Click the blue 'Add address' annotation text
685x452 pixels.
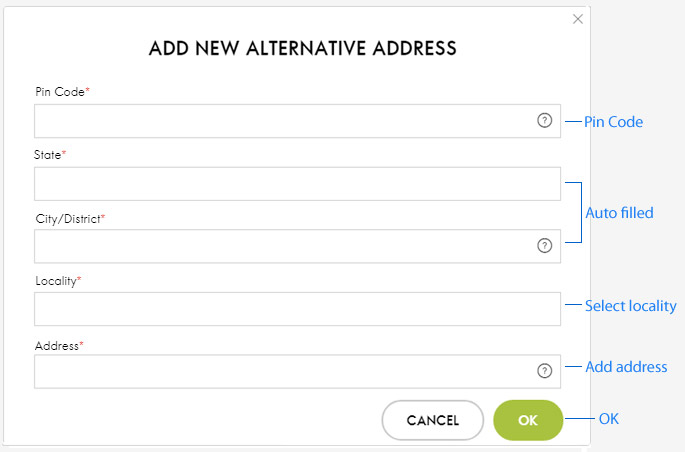pos(626,367)
